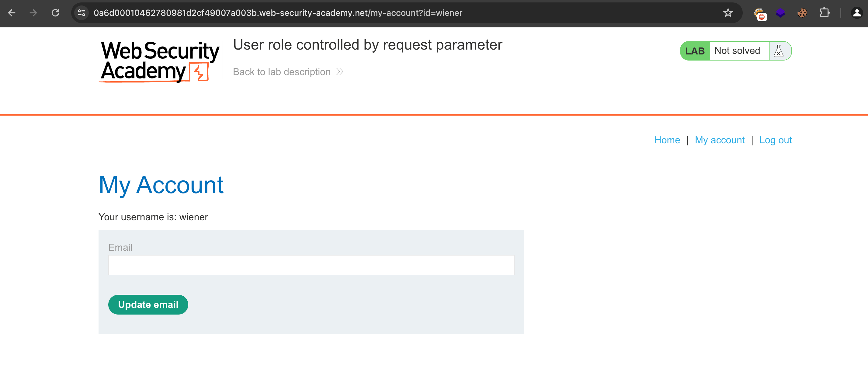Open the Extensions puzzle piece menu
868x376 pixels.
824,13
